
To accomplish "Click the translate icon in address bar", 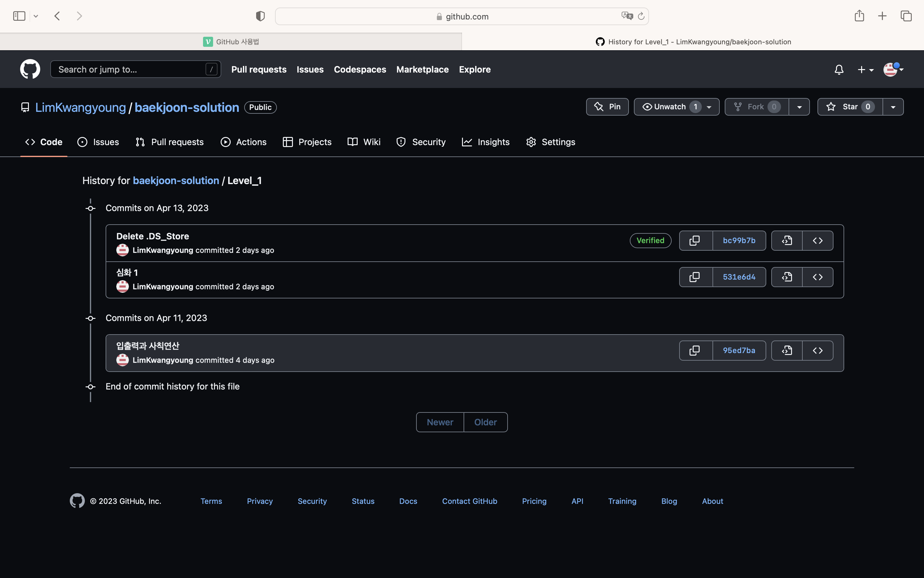I will pos(627,16).
